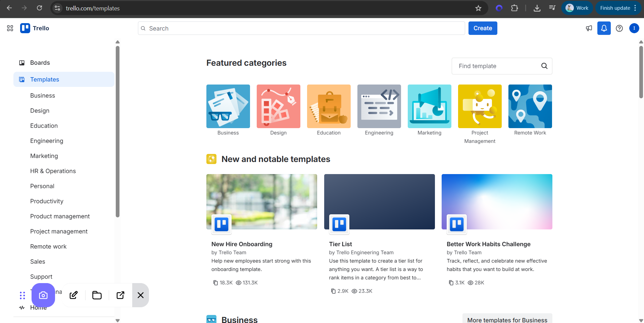Select Education in the sidebar list

point(44,126)
